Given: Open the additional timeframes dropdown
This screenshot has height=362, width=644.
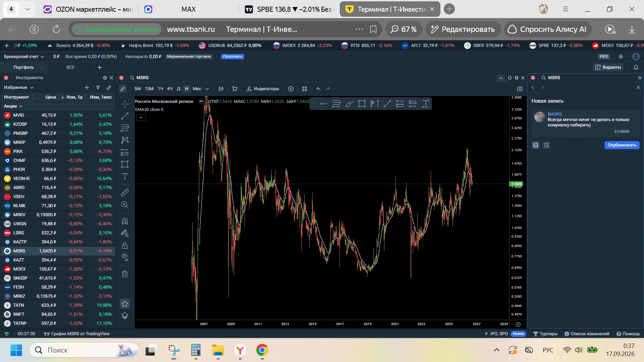Looking at the screenshot, I should coord(207,89).
